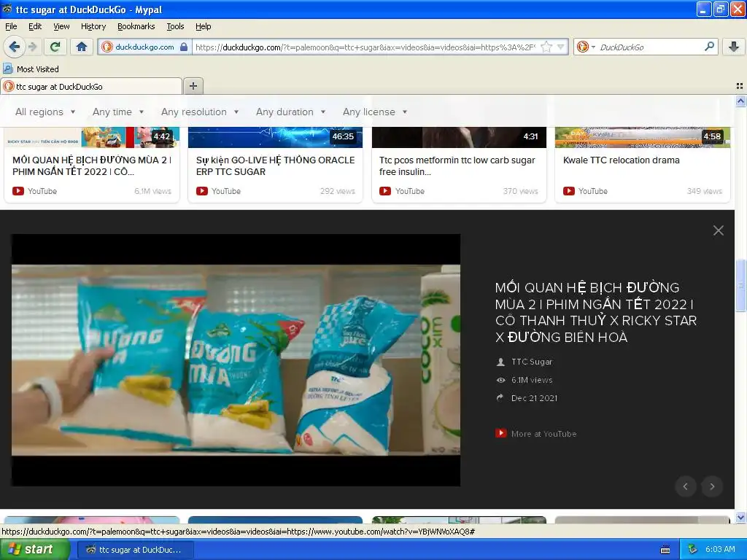
Task: Open the File menu
Action: point(11,26)
